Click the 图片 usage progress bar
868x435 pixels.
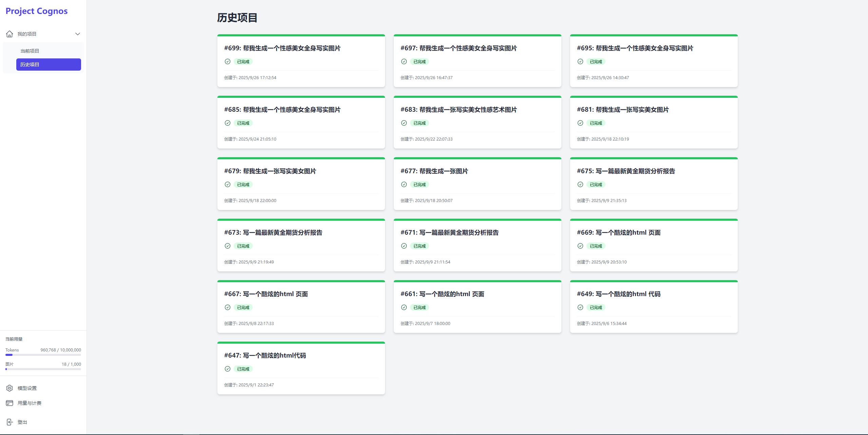pyautogui.click(x=43, y=369)
